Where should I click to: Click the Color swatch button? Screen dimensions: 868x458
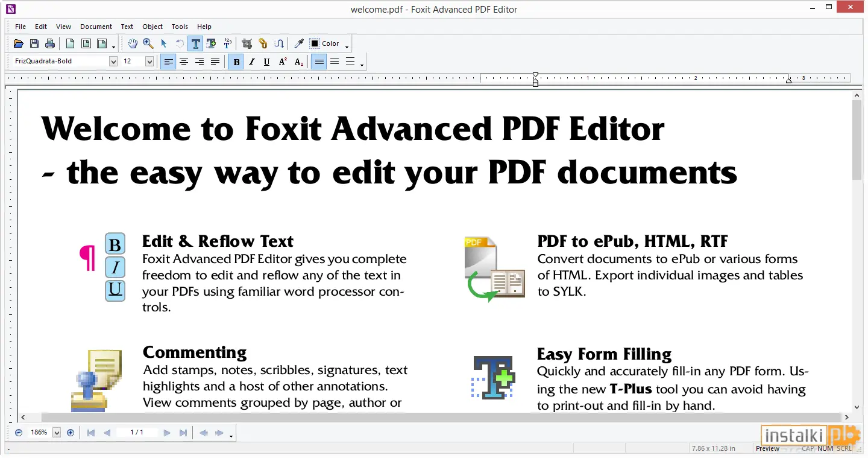coord(325,43)
